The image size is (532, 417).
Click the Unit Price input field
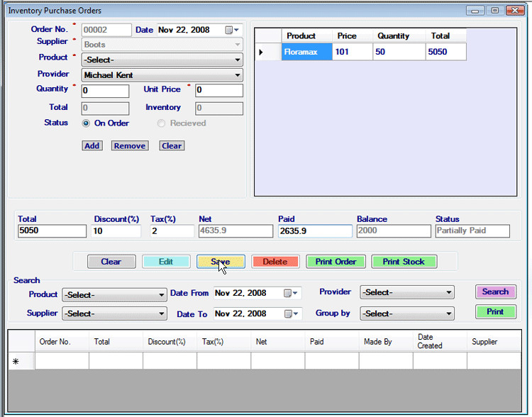[219, 90]
